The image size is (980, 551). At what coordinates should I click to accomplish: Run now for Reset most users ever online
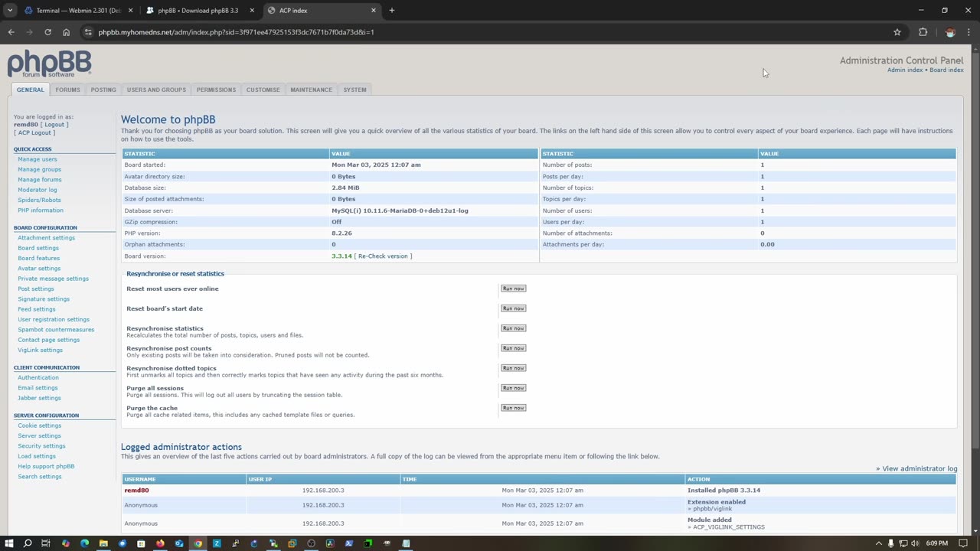tap(513, 289)
